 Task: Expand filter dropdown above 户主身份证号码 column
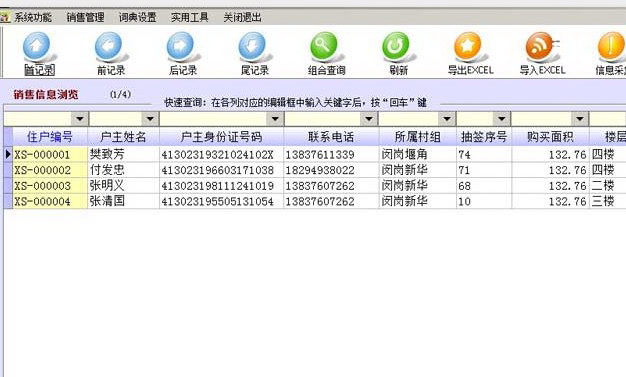(275, 119)
